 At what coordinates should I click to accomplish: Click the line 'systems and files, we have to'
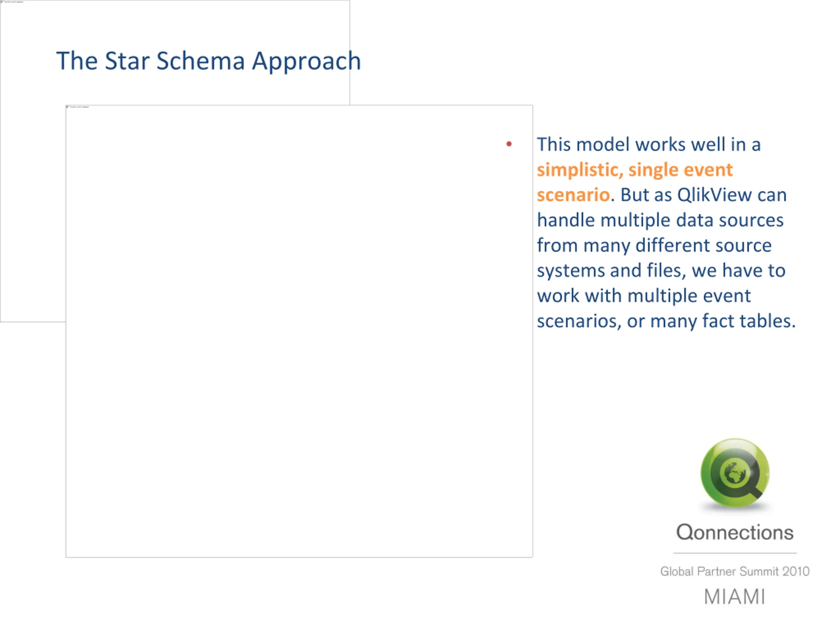(661, 270)
